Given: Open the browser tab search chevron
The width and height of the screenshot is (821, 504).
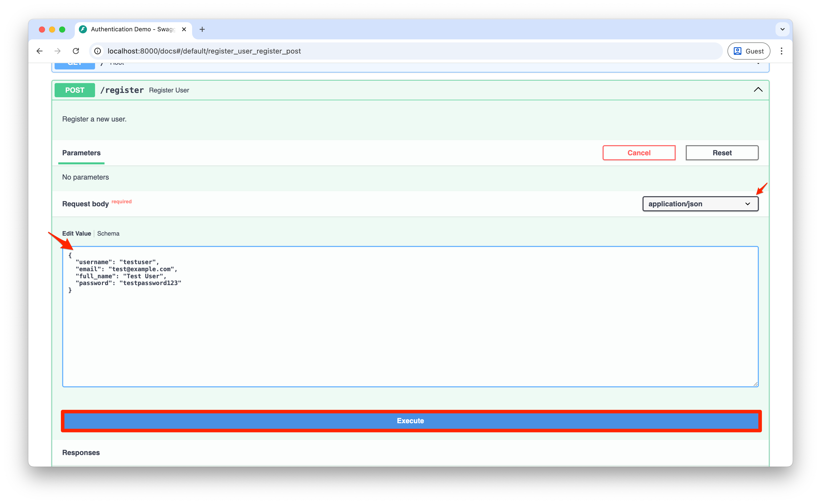Looking at the screenshot, I should coord(782,29).
